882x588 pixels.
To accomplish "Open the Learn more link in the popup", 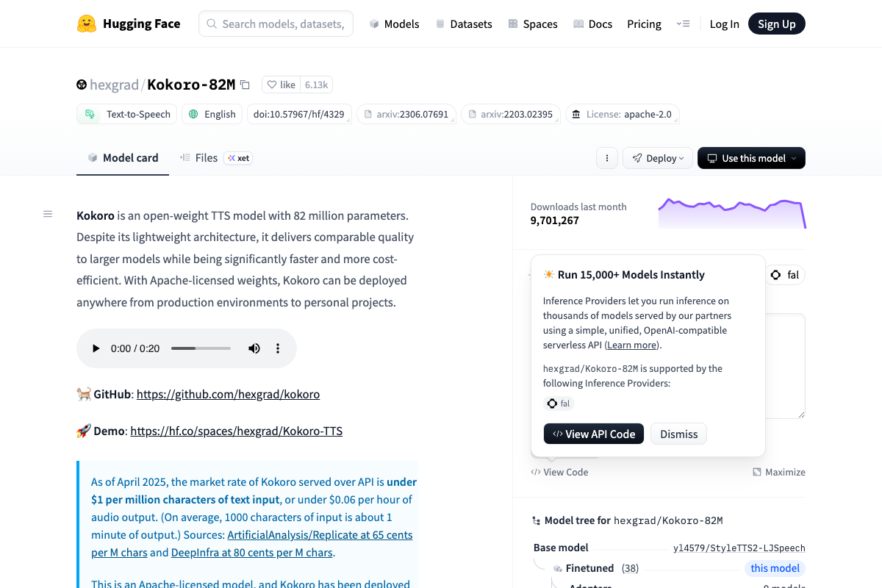I will coord(632,345).
